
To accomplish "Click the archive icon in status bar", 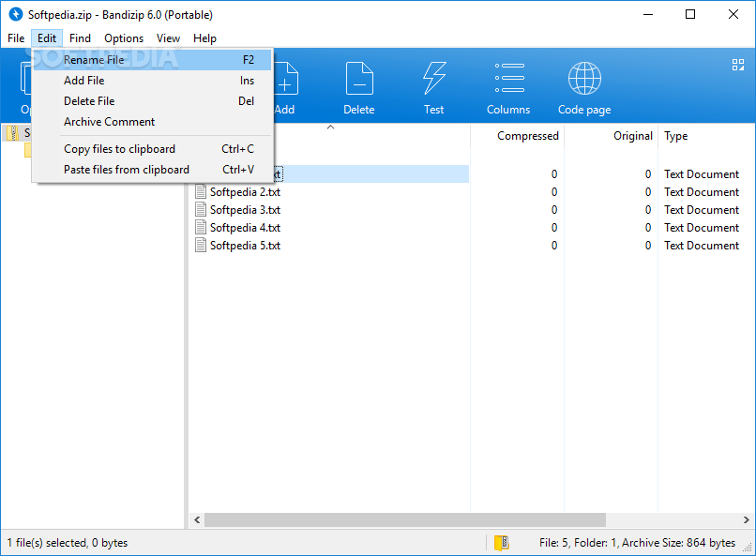I will [502, 543].
